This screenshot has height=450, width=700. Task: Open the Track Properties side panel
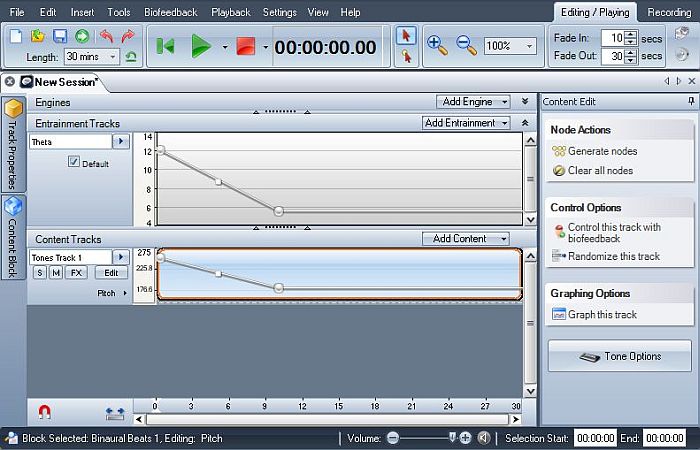pyautogui.click(x=13, y=145)
